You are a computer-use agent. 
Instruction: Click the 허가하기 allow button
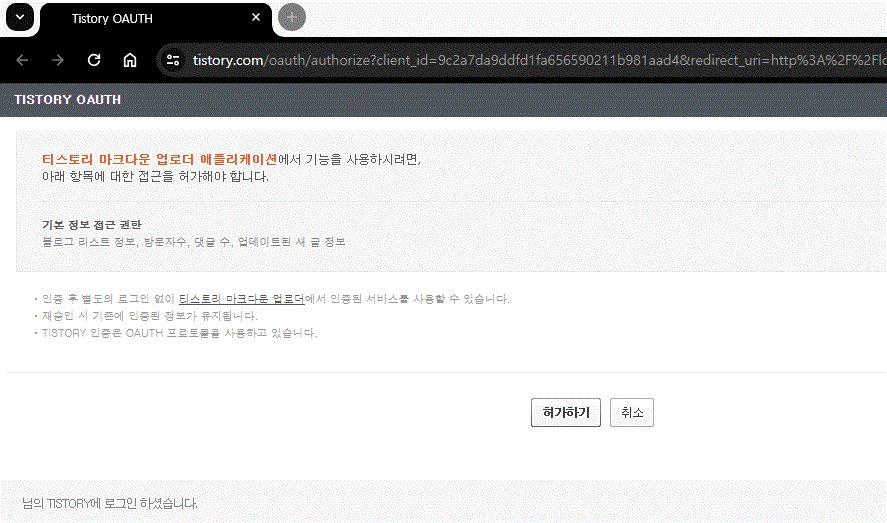tap(566, 412)
